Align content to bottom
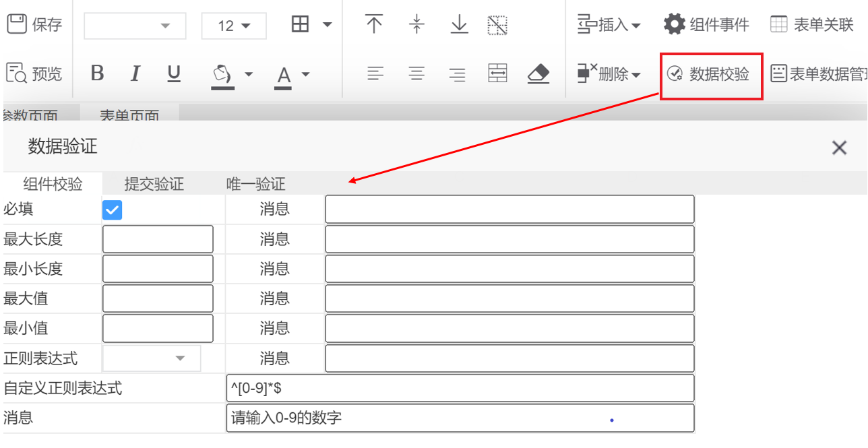This screenshot has width=868, height=448. tap(459, 25)
